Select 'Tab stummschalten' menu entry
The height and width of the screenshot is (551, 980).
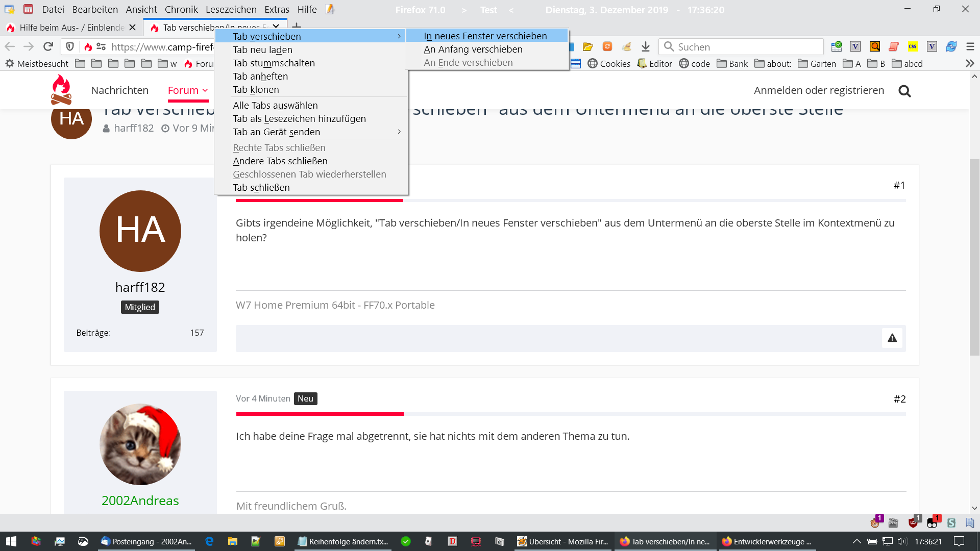(x=274, y=63)
